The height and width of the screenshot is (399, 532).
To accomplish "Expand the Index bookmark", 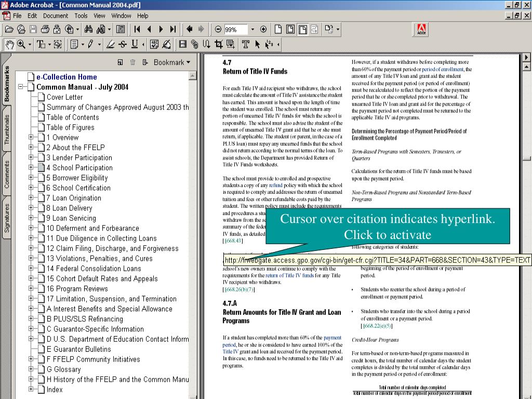I will click(x=31, y=389).
